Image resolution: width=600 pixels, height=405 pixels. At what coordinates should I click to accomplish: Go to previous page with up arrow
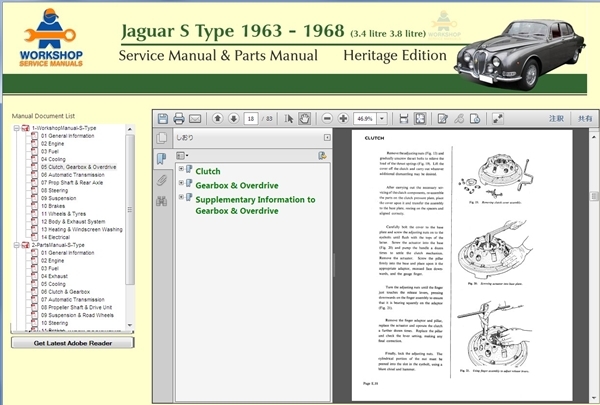coord(218,119)
